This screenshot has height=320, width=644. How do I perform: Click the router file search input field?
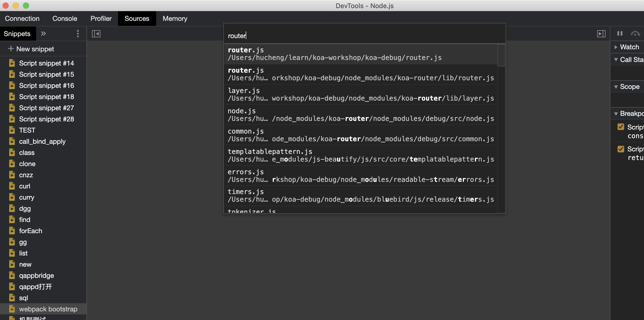point(364,36)
